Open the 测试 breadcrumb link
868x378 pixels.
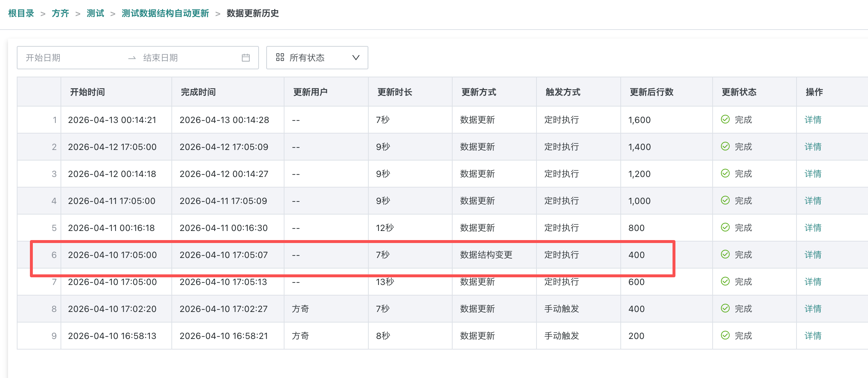pyautogui.click(x=95, y=13)
